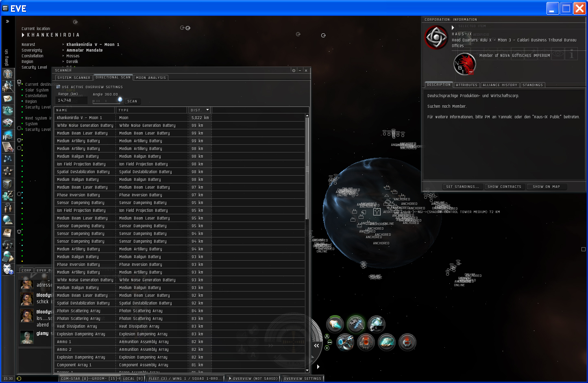
Task: Toggle the horizontal-bar HUD button
Action: (330, 342)
